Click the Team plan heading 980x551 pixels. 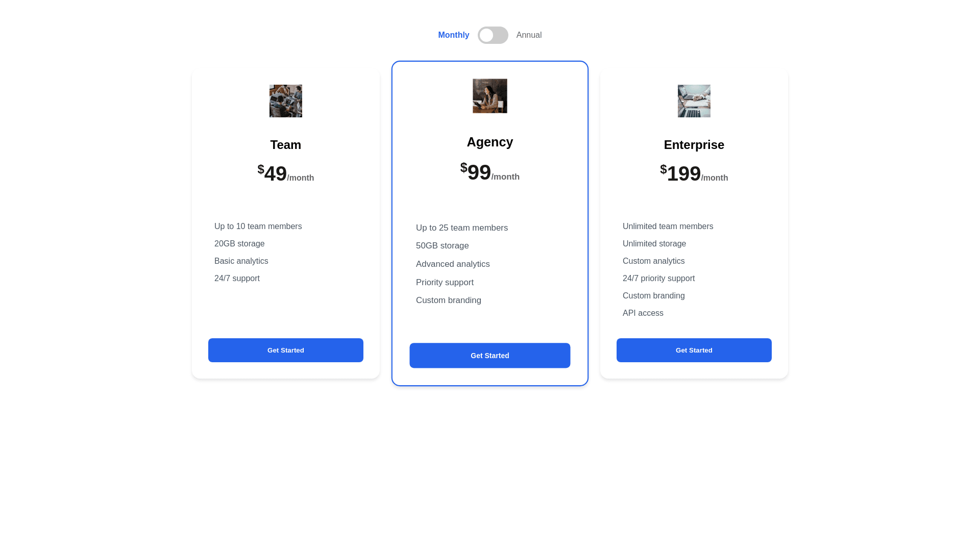285,145
